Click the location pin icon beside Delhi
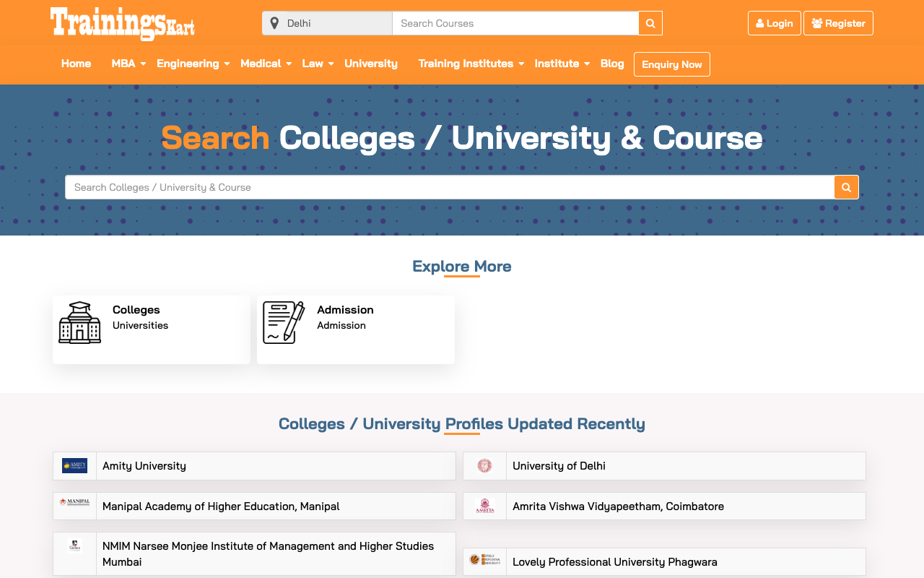This screenshot has height=578, width=924. (274, 23)
